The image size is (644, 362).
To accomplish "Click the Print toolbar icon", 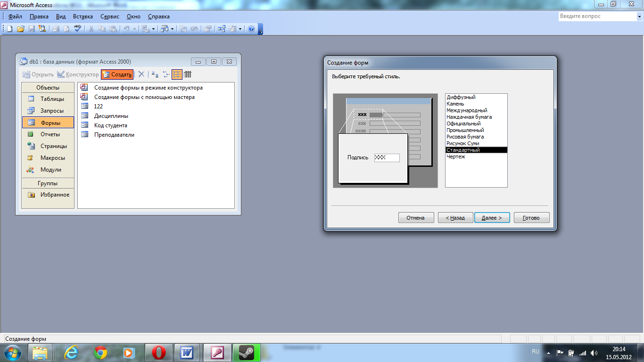I will (x=56, y=29).
